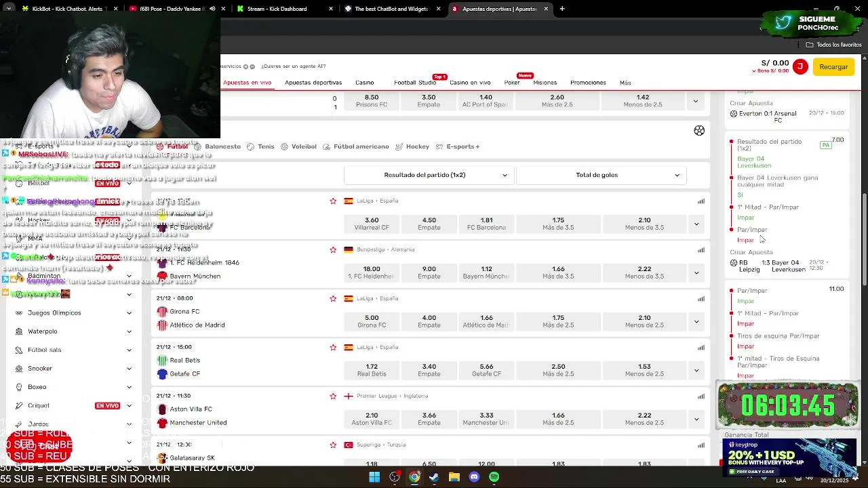This screenshot has height=488, width=868.
Task: Click the yellow Recargar button
Action: pos(833,67)
